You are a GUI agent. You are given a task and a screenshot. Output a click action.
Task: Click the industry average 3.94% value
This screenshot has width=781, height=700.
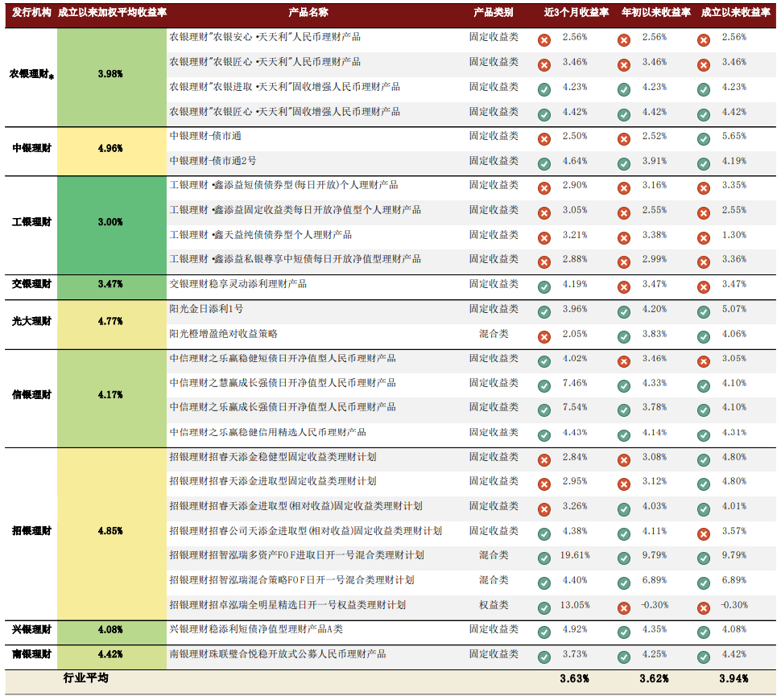(x=733, y=678)
